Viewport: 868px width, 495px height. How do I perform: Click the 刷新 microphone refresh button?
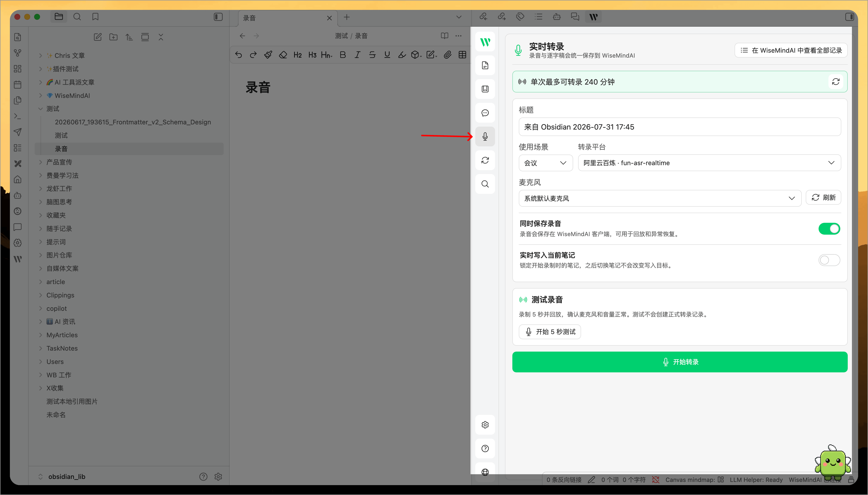[823, 198]
